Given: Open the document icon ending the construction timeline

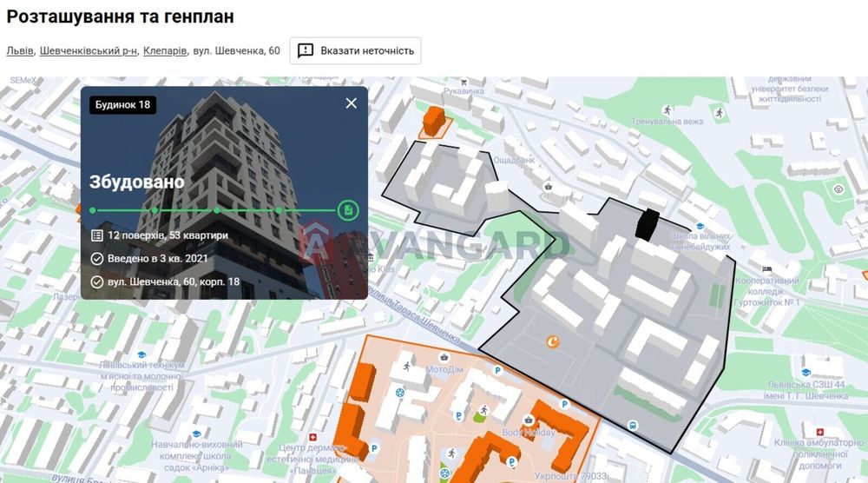Looking at the screenshot, I should pos(348,210).
